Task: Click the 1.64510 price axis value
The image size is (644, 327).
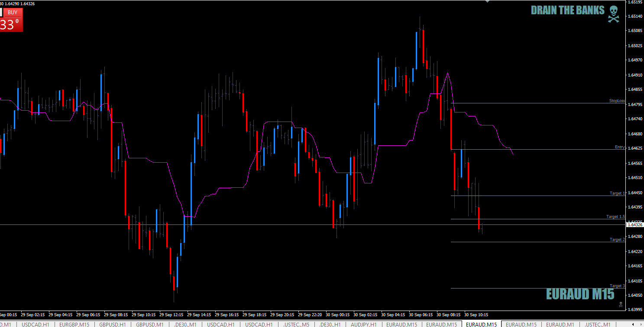Action: coord(635,178)
